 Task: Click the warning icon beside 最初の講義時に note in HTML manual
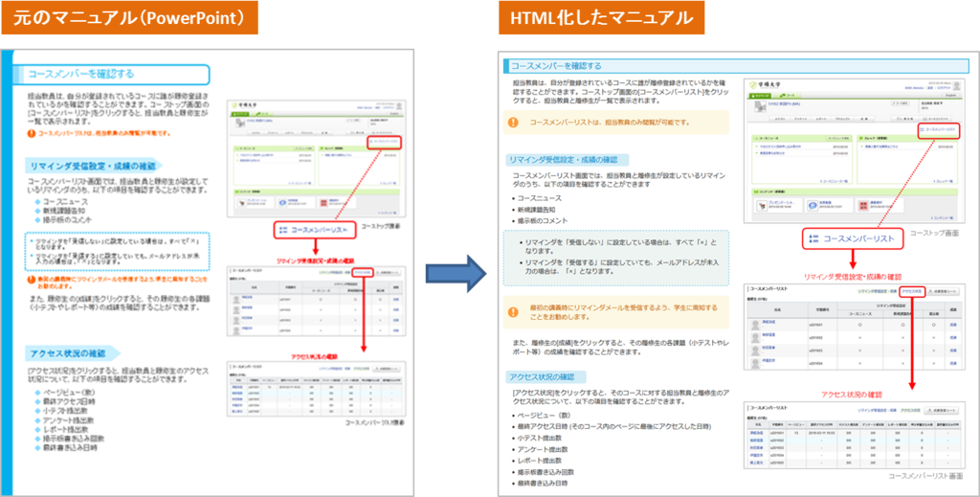click(513, 312)
